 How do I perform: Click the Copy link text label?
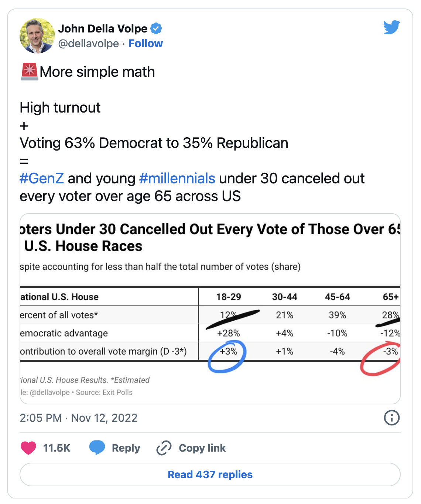(x=202, y=448)
